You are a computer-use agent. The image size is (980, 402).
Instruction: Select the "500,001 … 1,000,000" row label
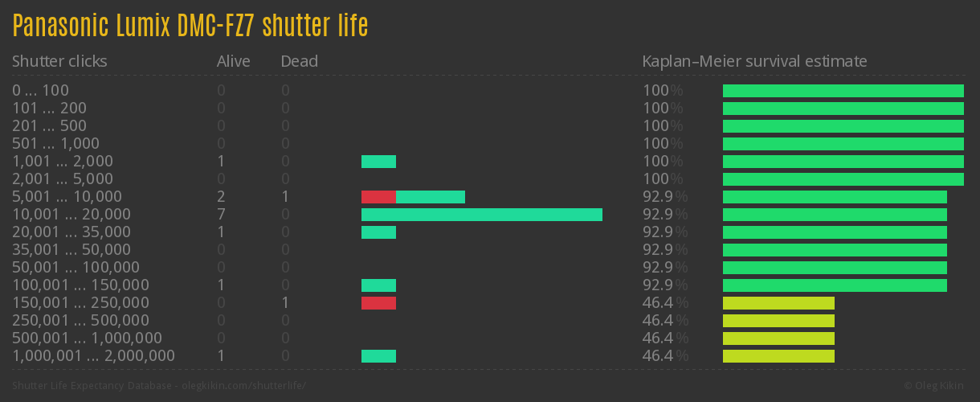click(x=87, y=338)
